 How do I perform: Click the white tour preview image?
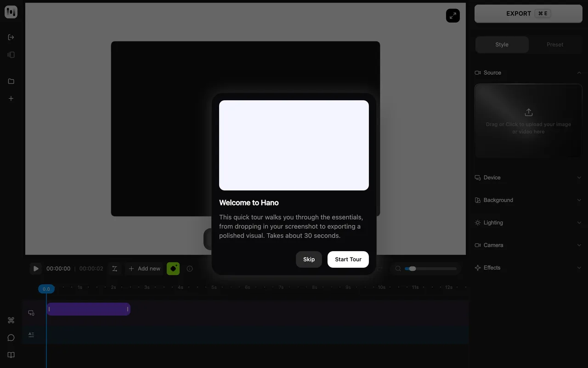(x=294, y=145)
